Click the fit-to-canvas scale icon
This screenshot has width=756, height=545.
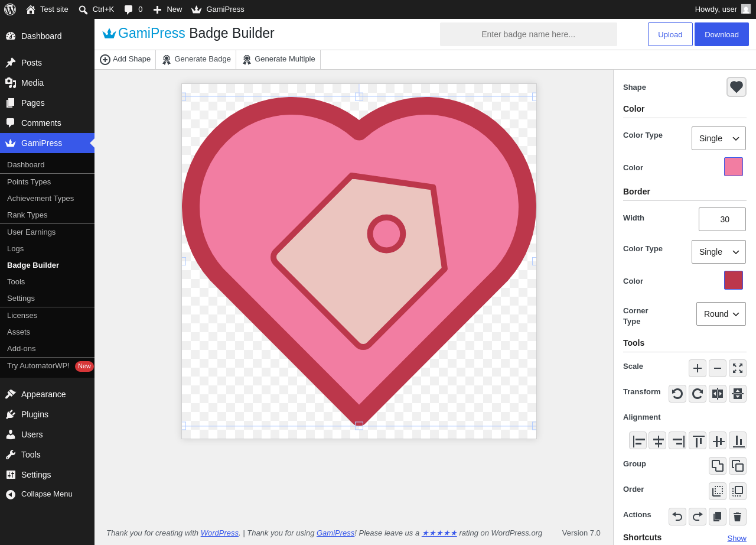[x=738, y=368]
